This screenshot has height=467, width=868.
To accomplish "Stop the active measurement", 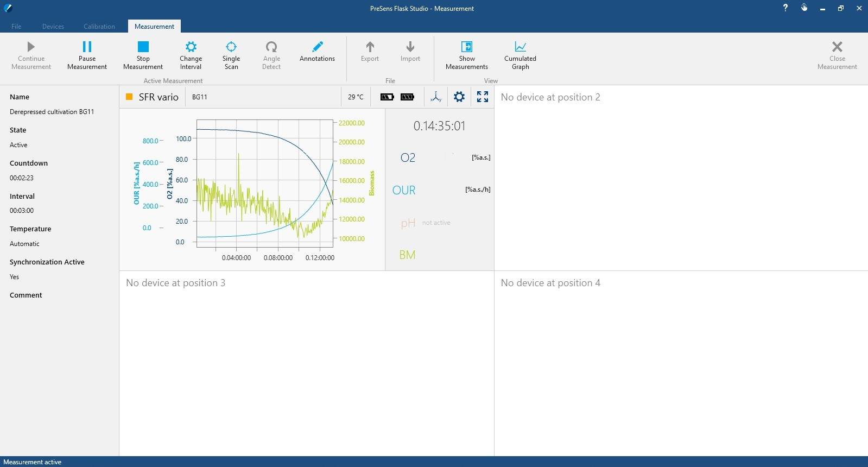I will pos(143,55).
